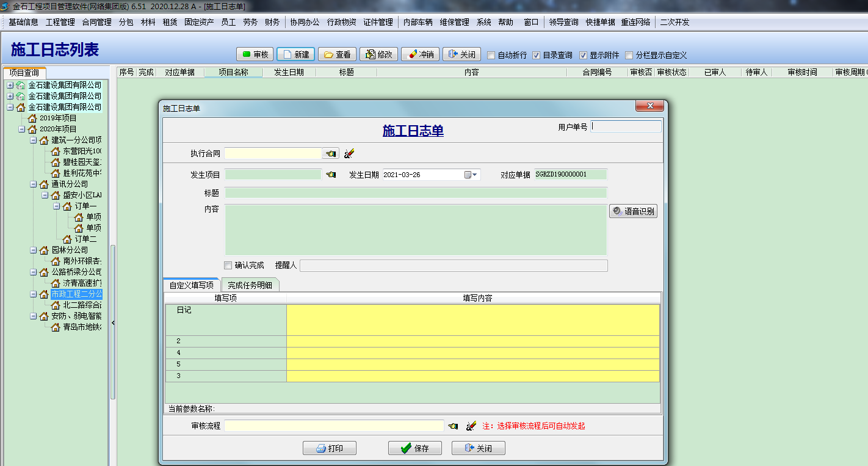
Task: Click the 冲销 toolbar button
Action: [420, 54]
